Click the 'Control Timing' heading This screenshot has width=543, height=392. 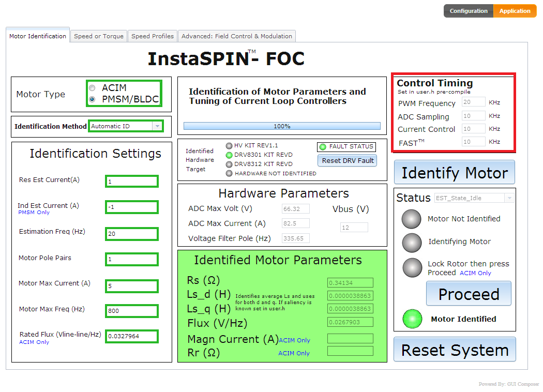[x=434, y=83]
